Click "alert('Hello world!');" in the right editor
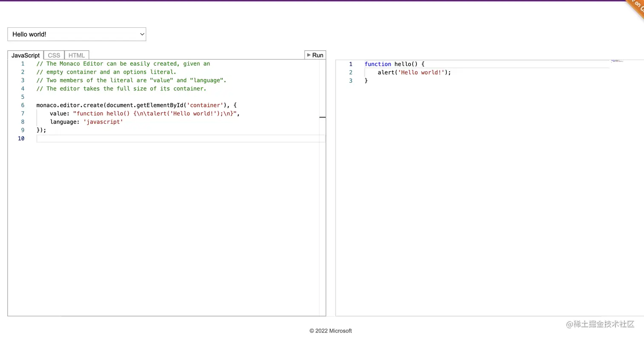This screenshot has width=644, height=338. tap(414, 72)
